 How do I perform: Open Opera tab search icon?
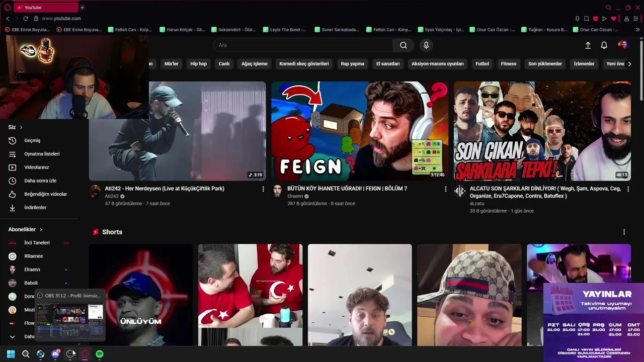(608, 8)
